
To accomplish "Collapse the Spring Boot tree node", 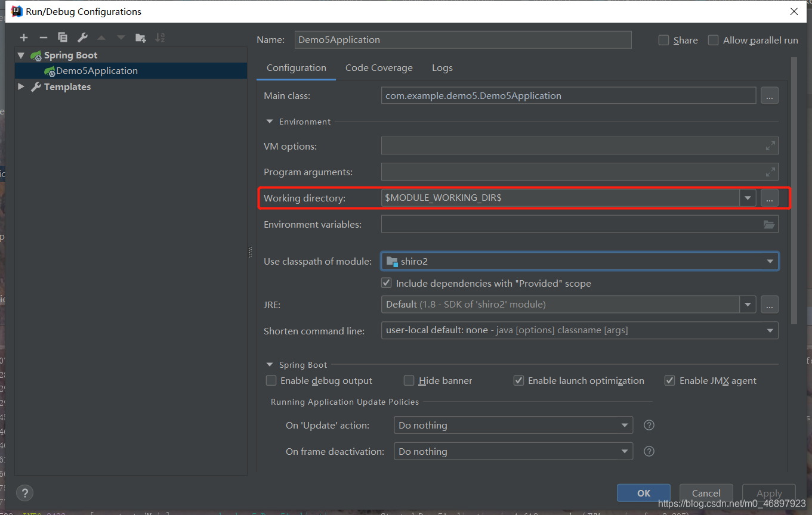I will pyautogui.click(x=21, y=55).
